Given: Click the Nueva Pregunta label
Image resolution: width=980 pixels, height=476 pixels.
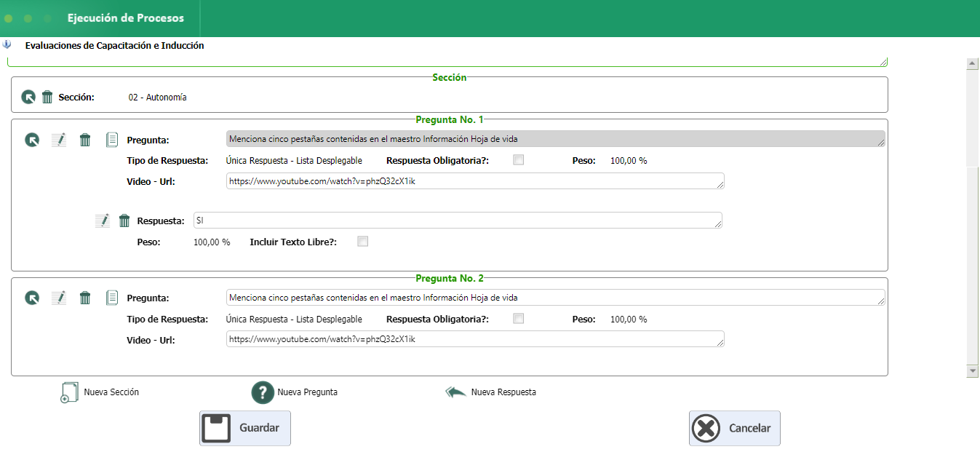Looking at the screenshot, I should point(307,392).
